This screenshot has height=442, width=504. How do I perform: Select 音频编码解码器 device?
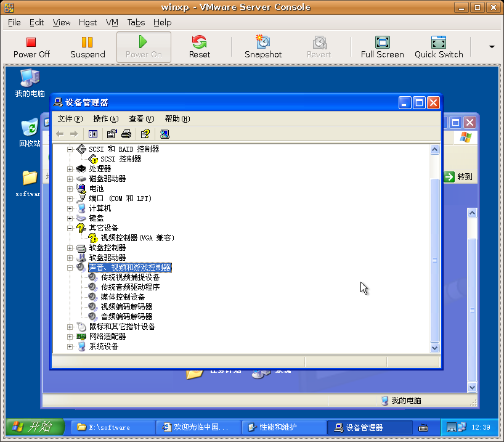point(126,317)
